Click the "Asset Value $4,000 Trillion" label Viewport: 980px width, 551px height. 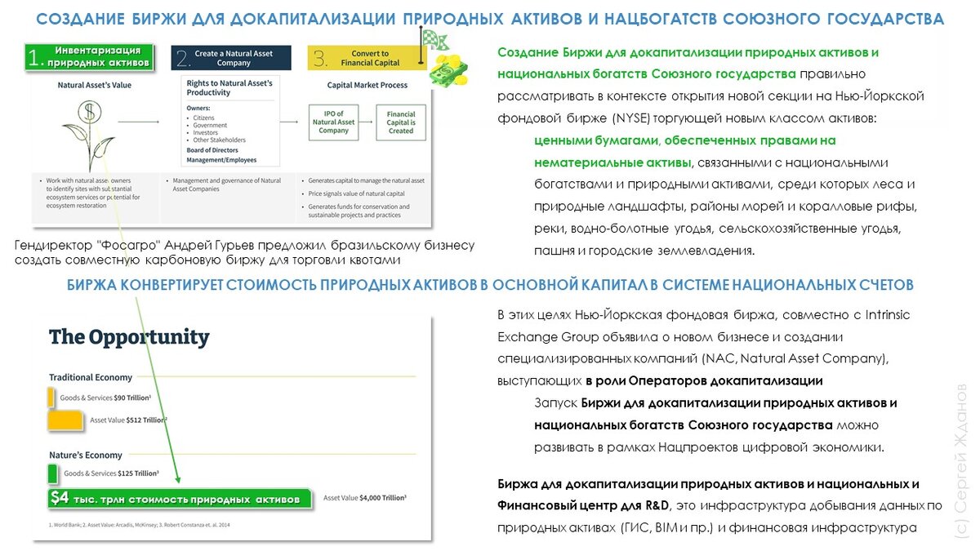click(x=365, y=497)
